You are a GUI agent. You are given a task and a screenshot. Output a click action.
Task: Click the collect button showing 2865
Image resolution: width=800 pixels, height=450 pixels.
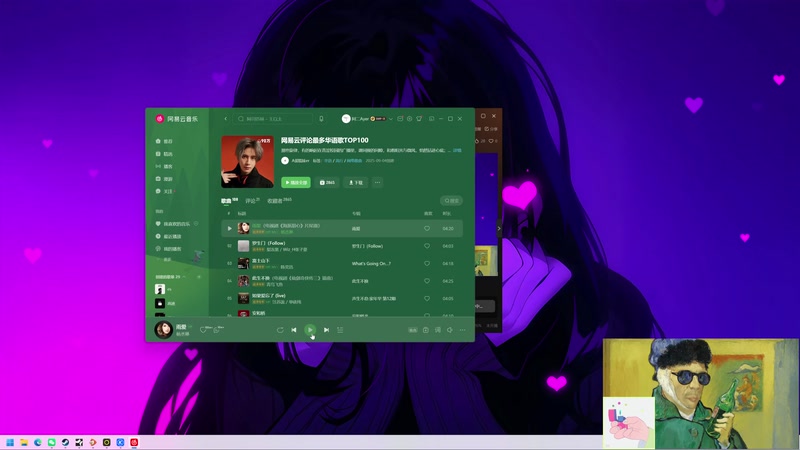pyautogui.click(x=327, y=182)
